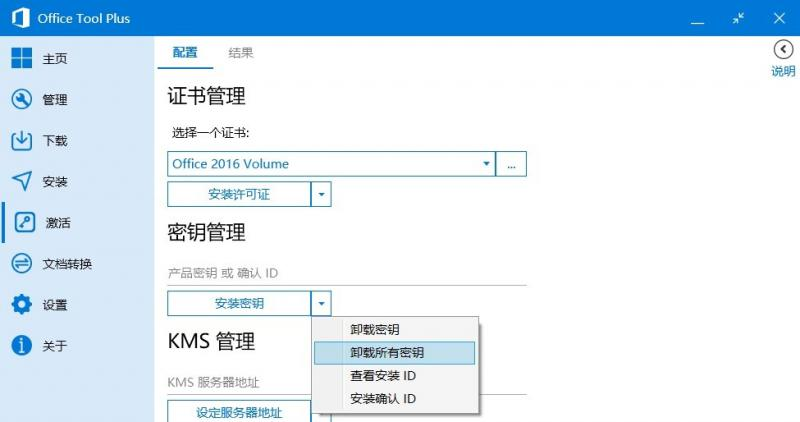The height and width of the screenshot is (422, 800).
Task: Click the 说明 link at top right
Action: [783, 71]
